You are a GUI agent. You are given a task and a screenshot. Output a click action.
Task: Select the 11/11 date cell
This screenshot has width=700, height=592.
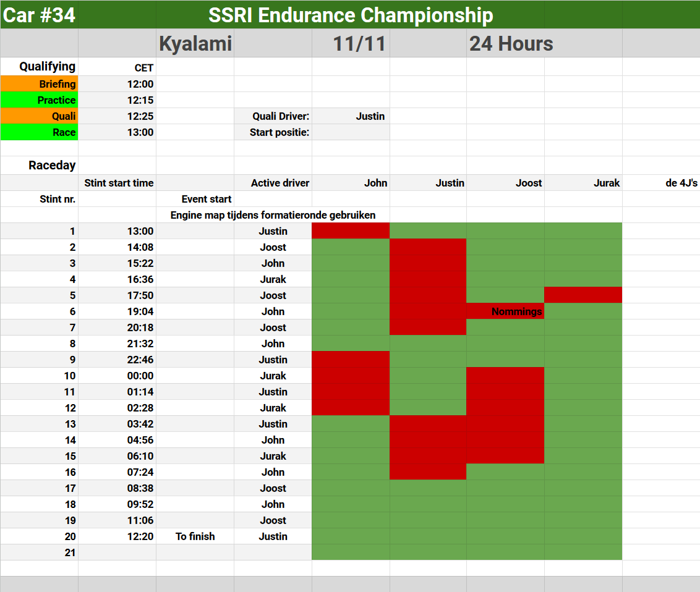[359, 43]
